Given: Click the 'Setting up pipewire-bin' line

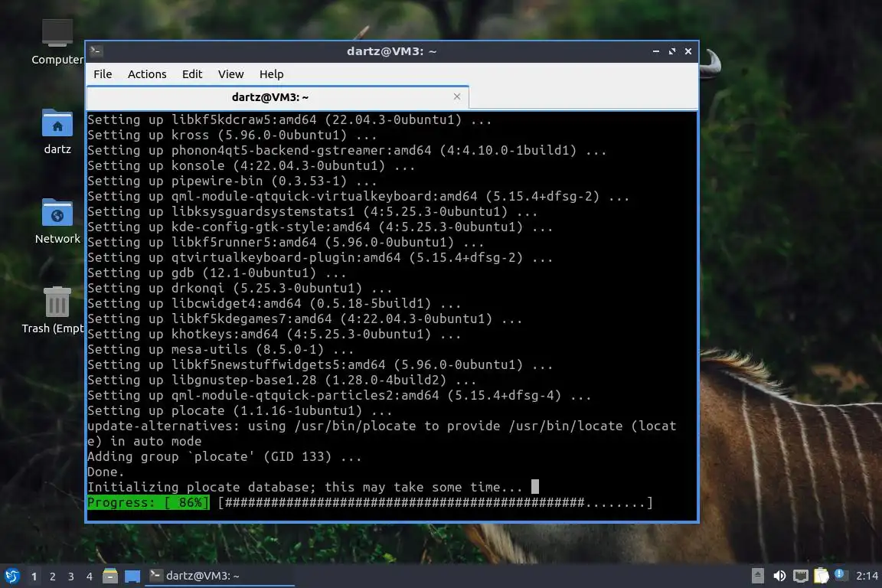Looking at the screenshot, I should 232,181.
